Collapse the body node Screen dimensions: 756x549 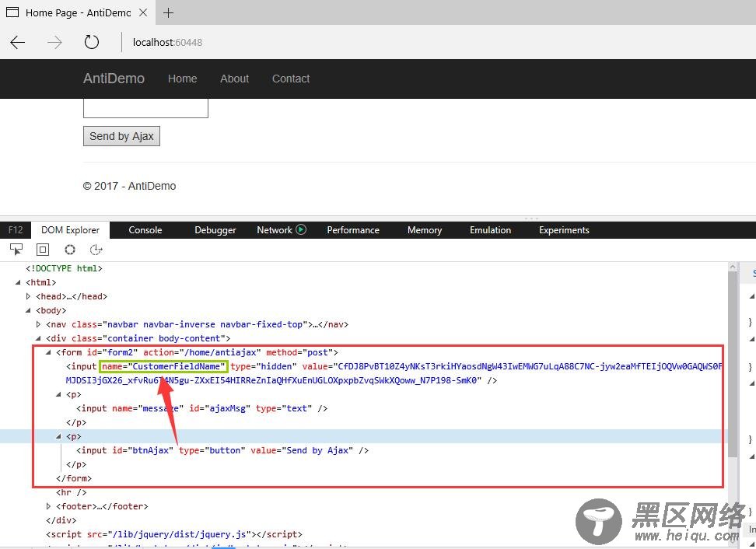[28, 310]
